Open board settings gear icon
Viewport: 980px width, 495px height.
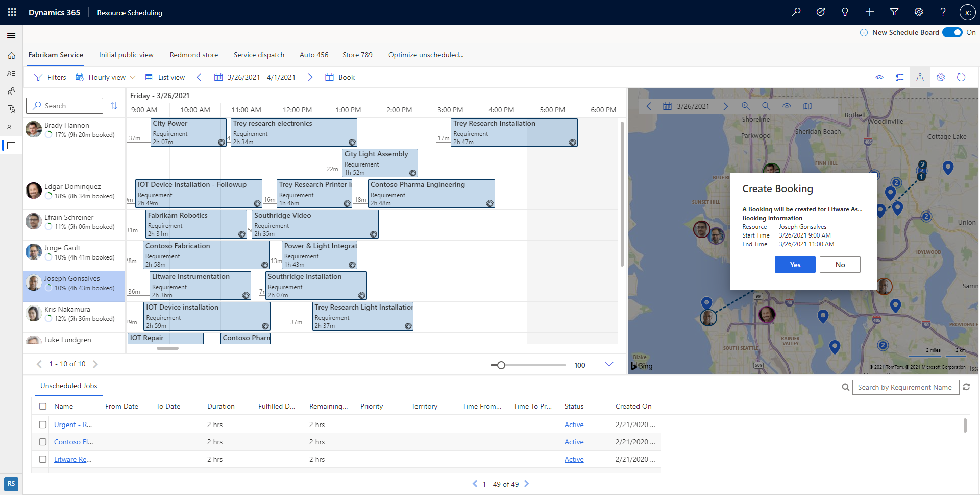tap(941, 77)
